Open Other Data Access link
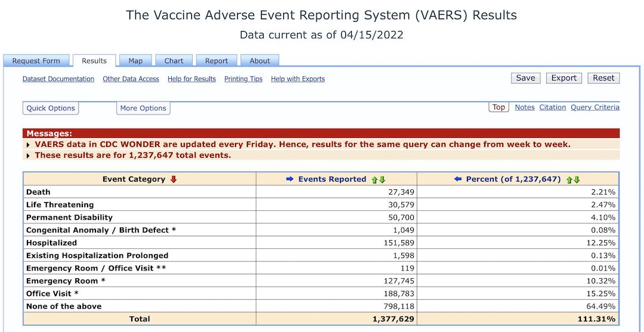This screenshot has height=332, width=644. [131, 79]
